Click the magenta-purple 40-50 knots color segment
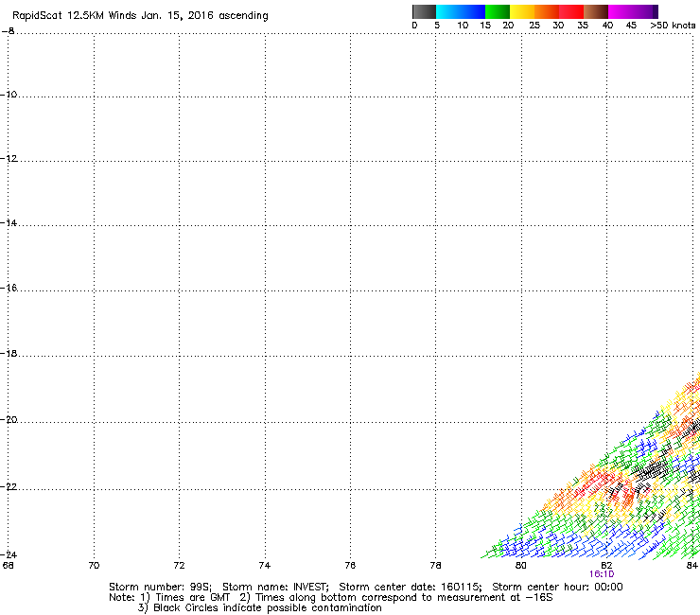Screen dimensions: 700x615 633,11
